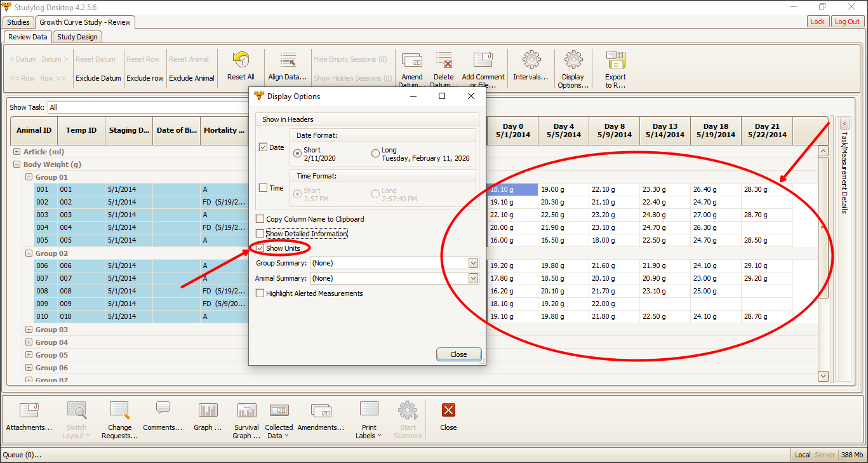
Task: Click the Lock button
Action: click(818, 22)
